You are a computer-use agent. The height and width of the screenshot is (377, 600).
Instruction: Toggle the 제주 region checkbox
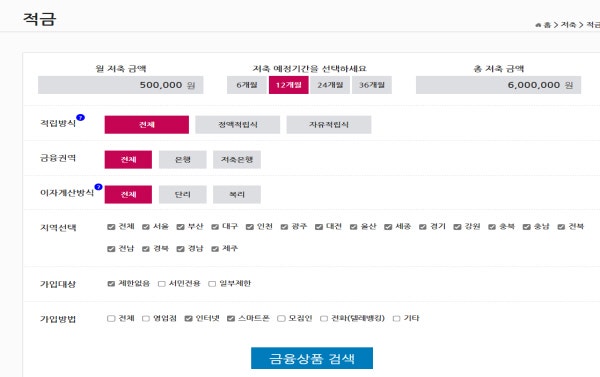(x=215, y=249)
